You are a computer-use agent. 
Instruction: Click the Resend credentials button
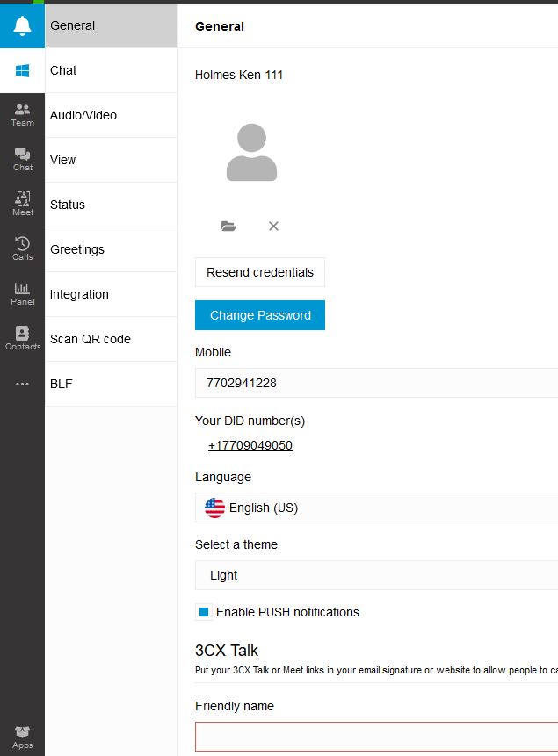260,272
